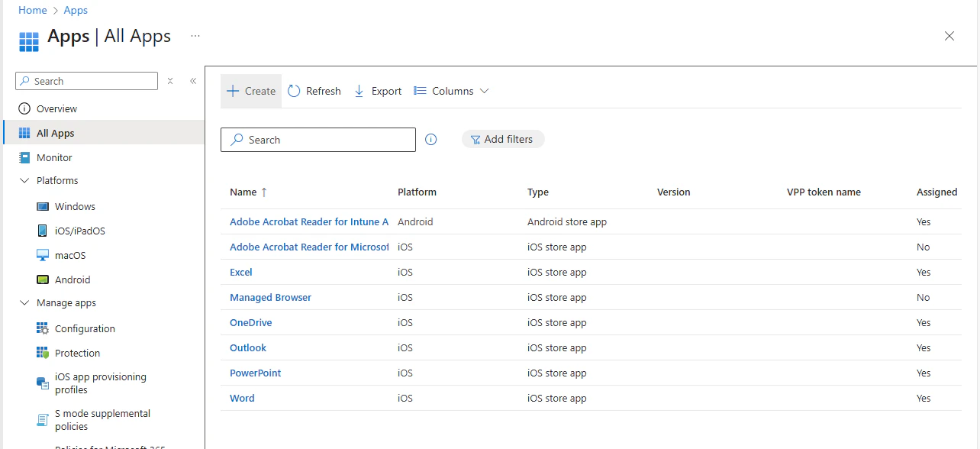Viewport: 980px width, 449px height.
Task: Open the Columns dropdown chevron
Action: pos(484,91)
